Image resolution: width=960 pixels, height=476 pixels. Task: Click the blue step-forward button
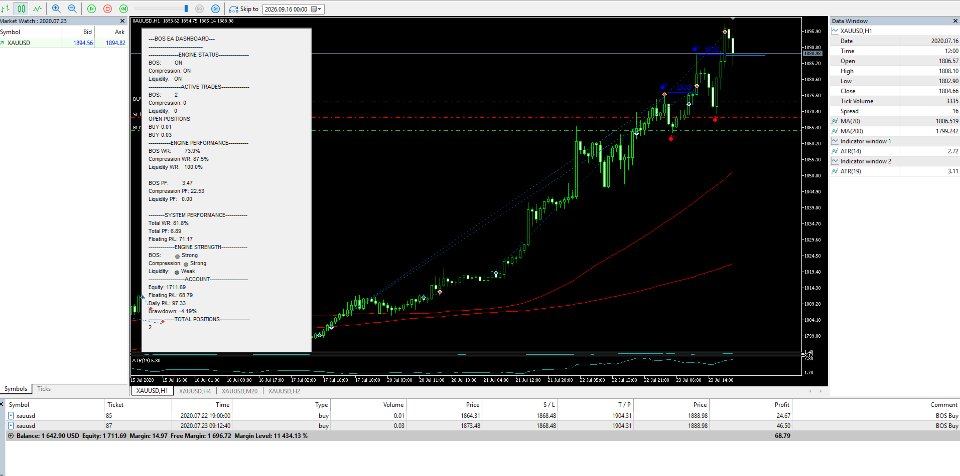[x=216, y=9]
